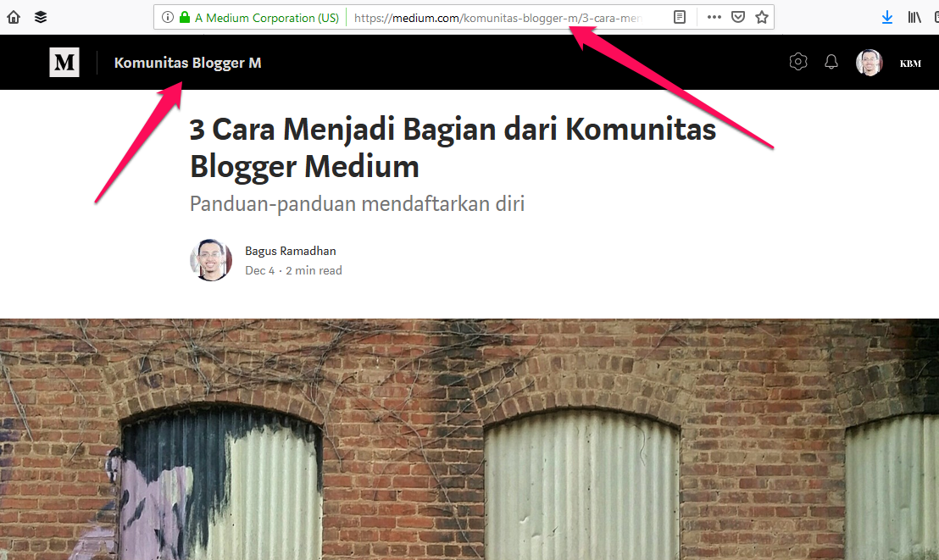Click the Dec 4 · 2 min read text
The width and height of the screenshot is (939, 560).
click(293, 271)
